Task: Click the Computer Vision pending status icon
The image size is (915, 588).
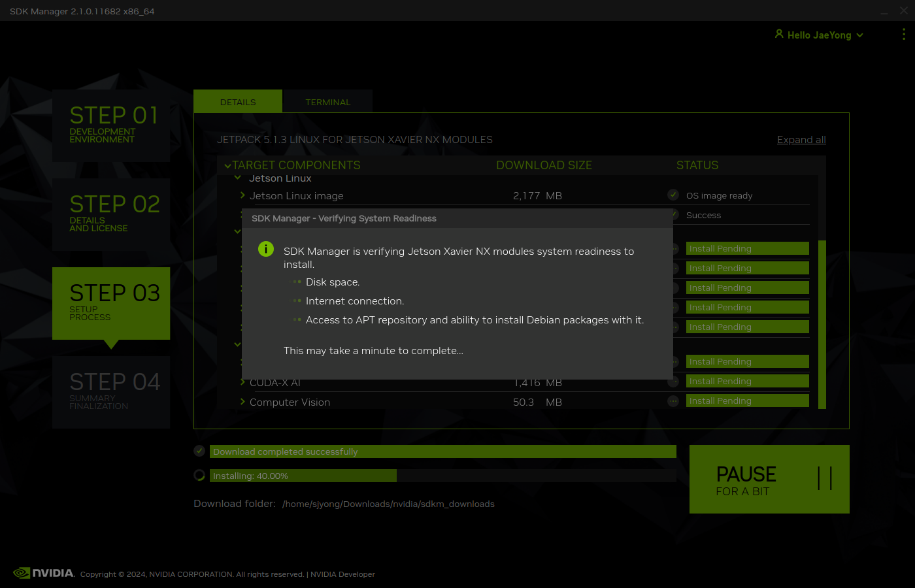Action: click(673, 401)
